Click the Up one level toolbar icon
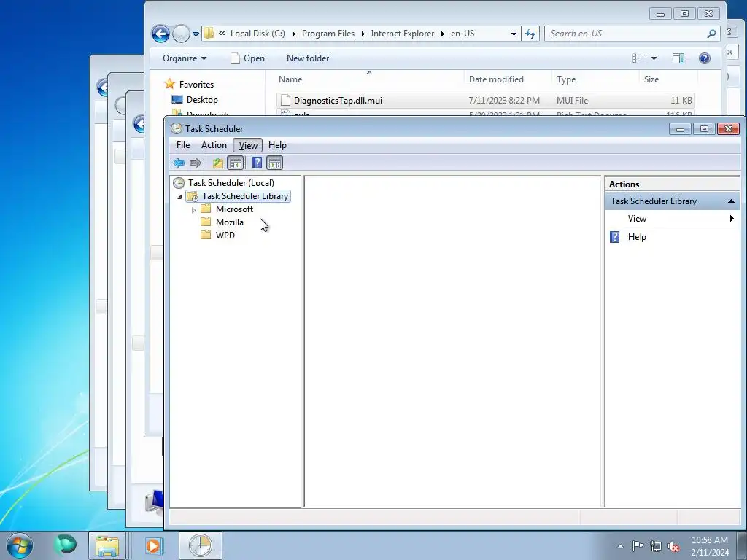The height and width of the screenshot is (560, 747). (x=217, y=163)
